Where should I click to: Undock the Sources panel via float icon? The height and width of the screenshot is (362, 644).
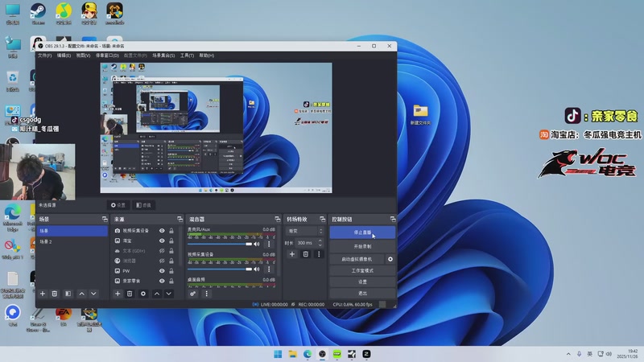[180, 219]
